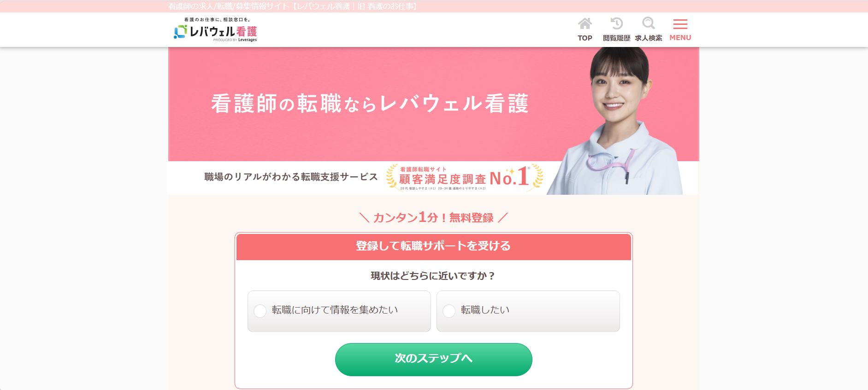Click the 顧客満足度調査 No.1 badge
The image size is (868, 390).
(465, 177)
